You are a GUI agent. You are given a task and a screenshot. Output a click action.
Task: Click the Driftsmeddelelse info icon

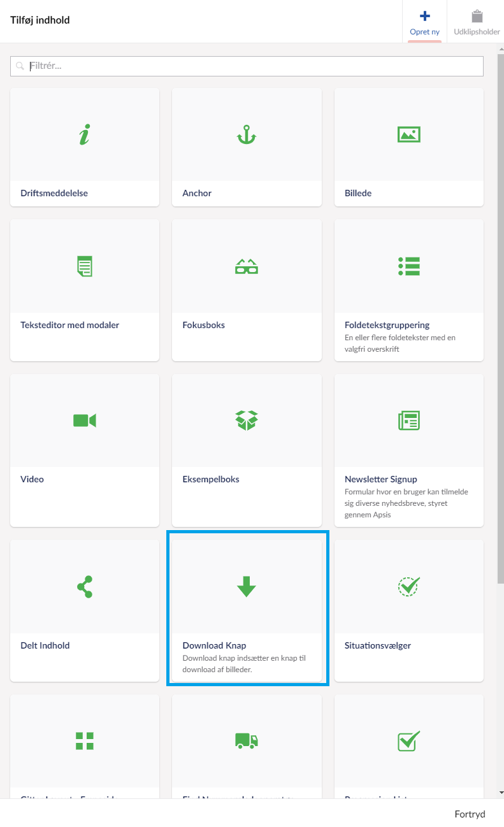(x=85, y=134)
